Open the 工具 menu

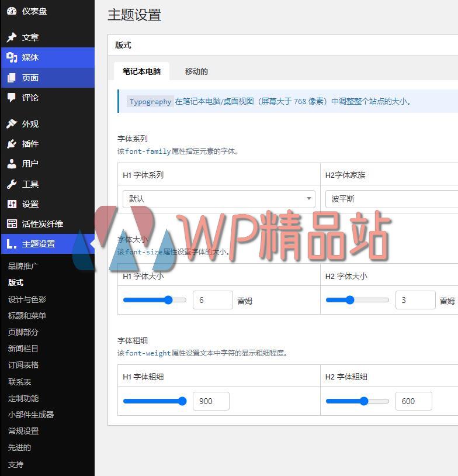coord(48,184)
